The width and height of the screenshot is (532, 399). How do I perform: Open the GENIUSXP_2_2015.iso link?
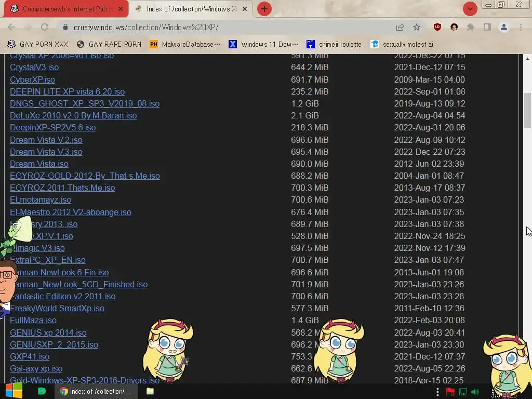(x=54, y=344)
